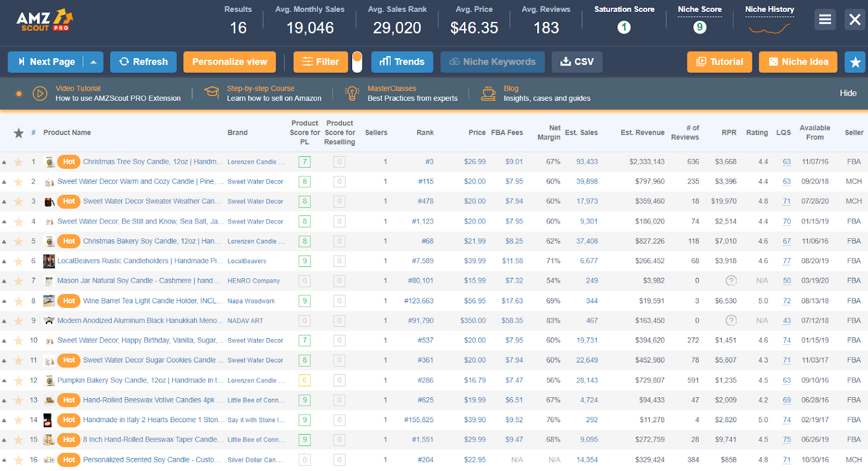868x471 pixels.
Task: Star the Be Still and Know row 4
Action: (x=18, y=221)
